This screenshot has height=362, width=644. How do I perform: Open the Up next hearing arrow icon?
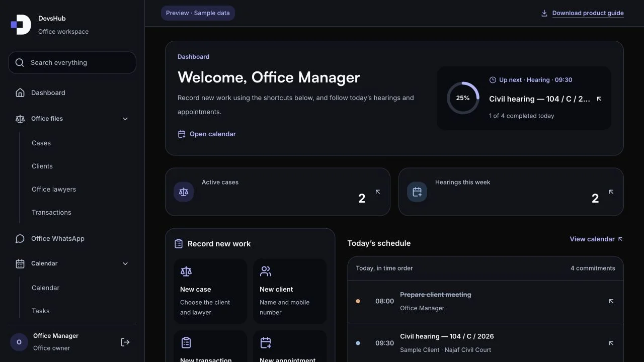[x=599, y=99]
